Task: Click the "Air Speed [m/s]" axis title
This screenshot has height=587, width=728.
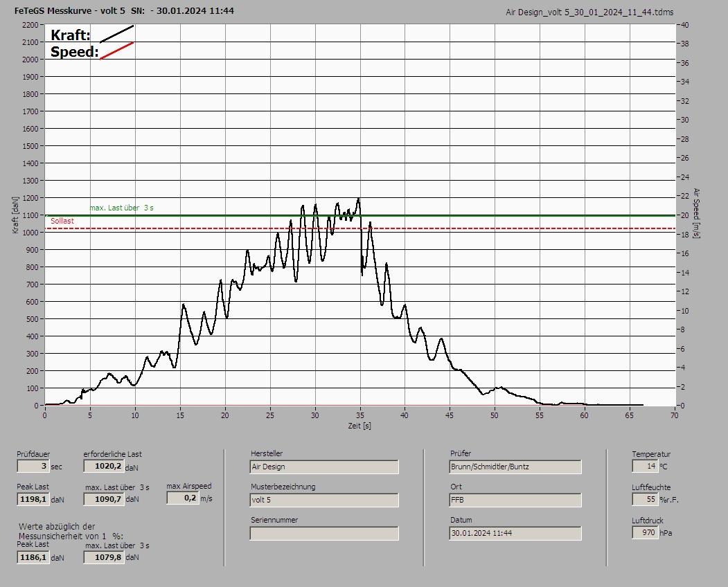Action: pos(696,213)
